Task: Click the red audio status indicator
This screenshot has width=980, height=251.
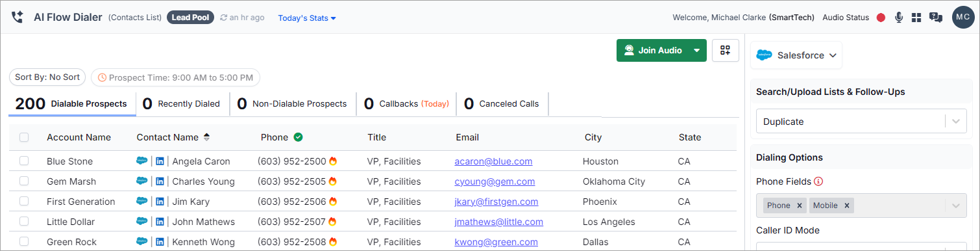Action: point(881,18)
